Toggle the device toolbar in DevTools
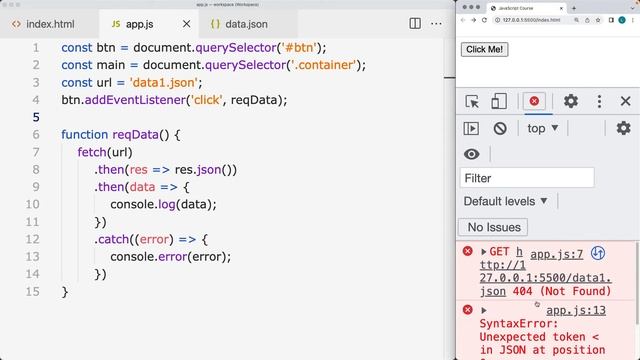Viewport: 640px width, 360px height. (499, 101)
